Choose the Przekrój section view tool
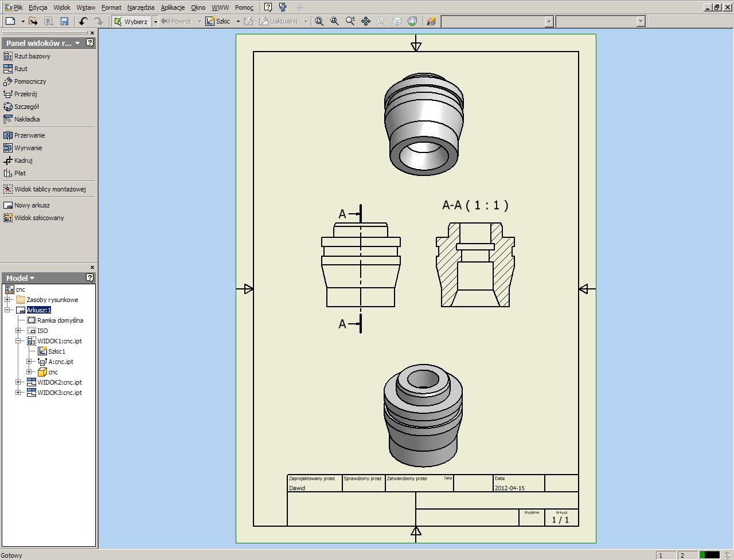This screenshot has height=560, width=734. click(x=20, y=94)
